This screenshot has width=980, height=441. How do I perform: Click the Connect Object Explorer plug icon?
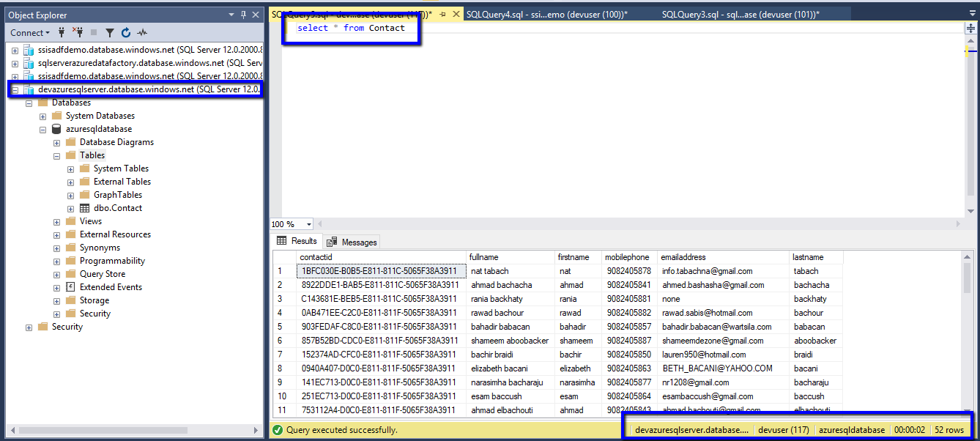pos(62,32)
